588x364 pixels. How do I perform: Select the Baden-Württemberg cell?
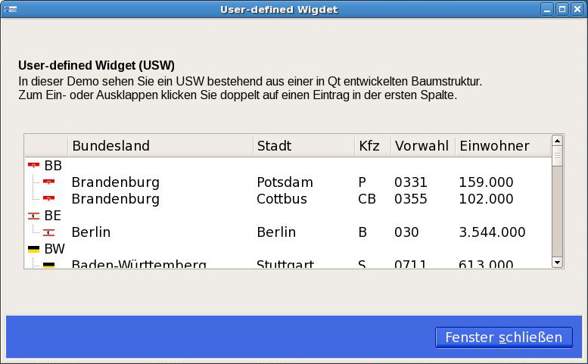(x=138, y=264)
